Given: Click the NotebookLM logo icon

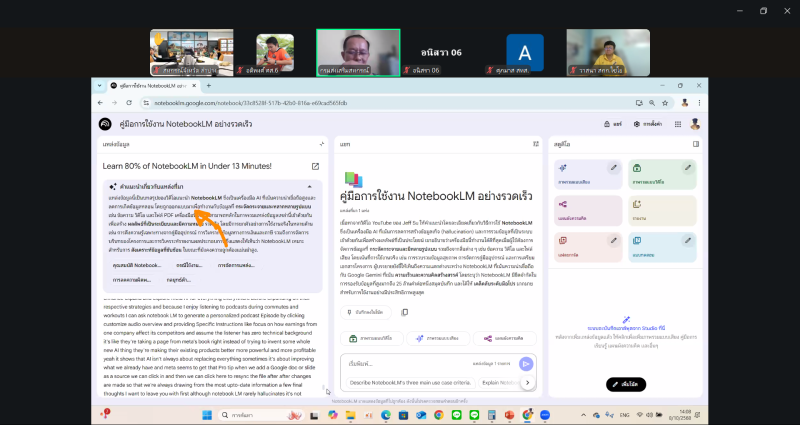Looking at the screenshot, I should click(104, 124).
